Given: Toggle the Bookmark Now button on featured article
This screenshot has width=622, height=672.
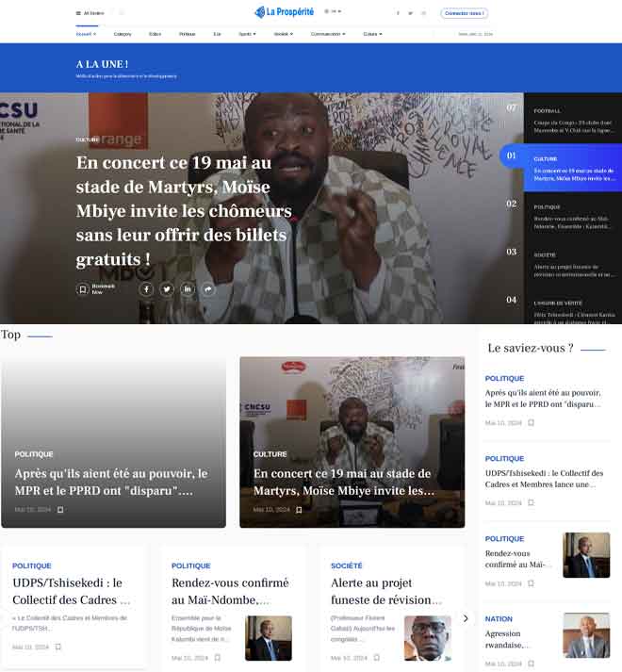Looking at the screenshot, I should coord(83,289).
